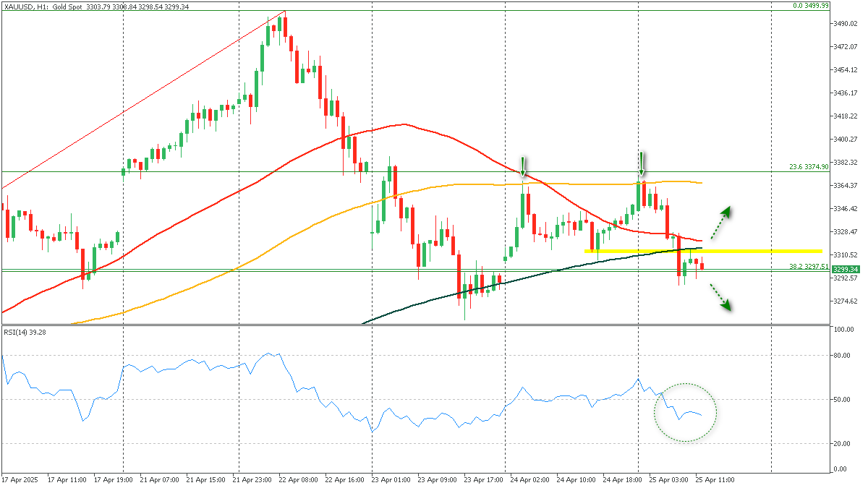Click the first green down arrow near 24 Apr 02:00
This screenshot has width=868, height=488.
[x=522, y=166]
